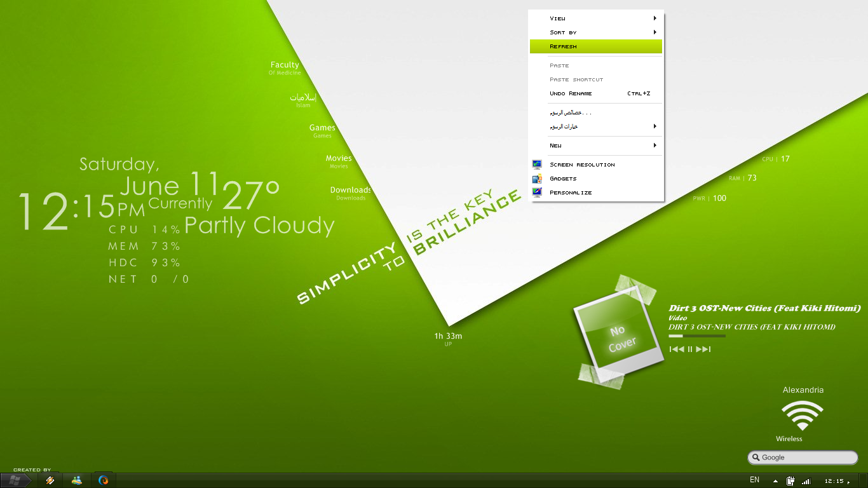Choose Sort by in context menu
The image size is (868, 488).
596,32
